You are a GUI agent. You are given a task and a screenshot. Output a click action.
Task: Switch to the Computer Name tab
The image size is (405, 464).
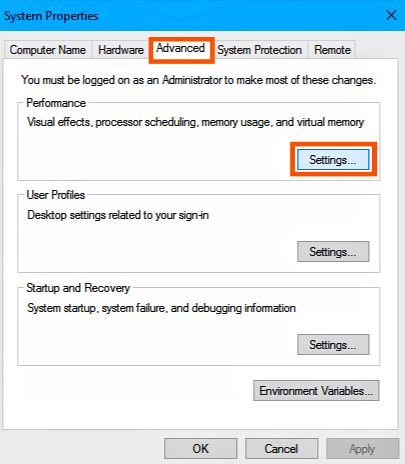tap(48, 50)
